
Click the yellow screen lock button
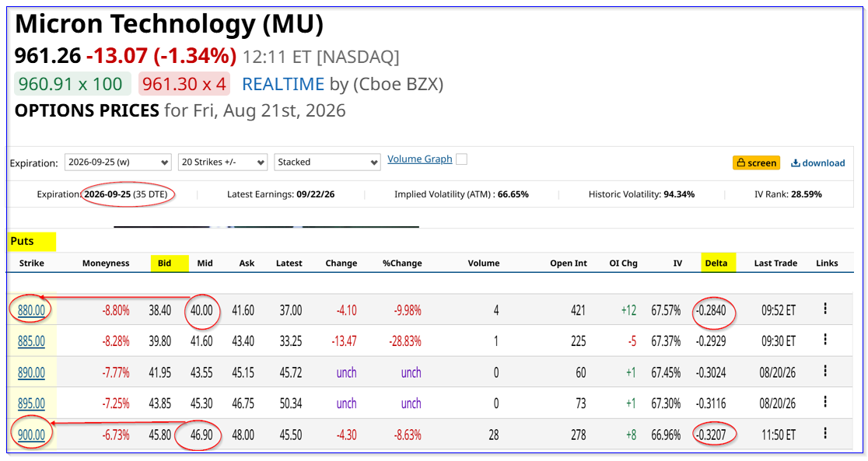[756, 162]
